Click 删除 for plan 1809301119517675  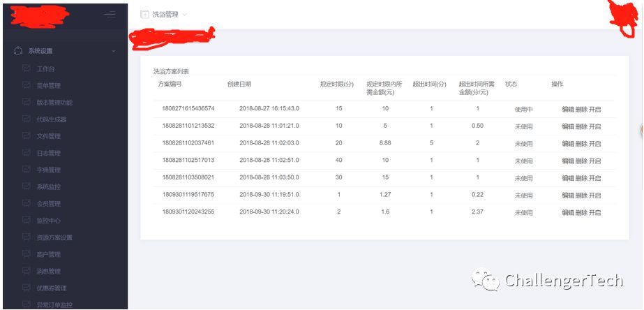point(581,195)
